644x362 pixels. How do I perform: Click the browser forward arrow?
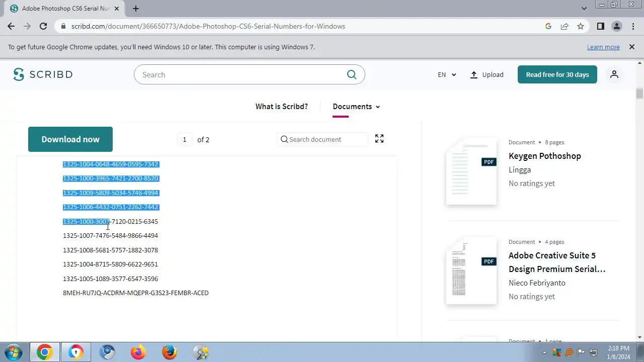(x=27, y=26)
